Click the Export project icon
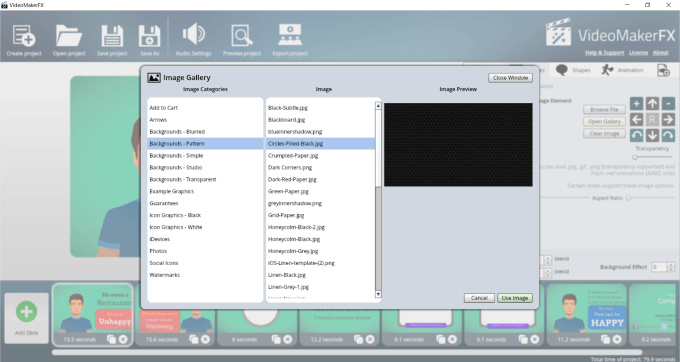This screenshot has width=680, height=362. (x=290, y=35)
